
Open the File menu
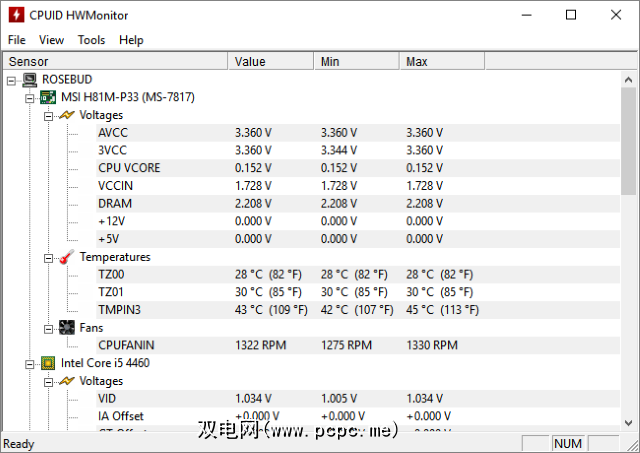pos(17,40)
